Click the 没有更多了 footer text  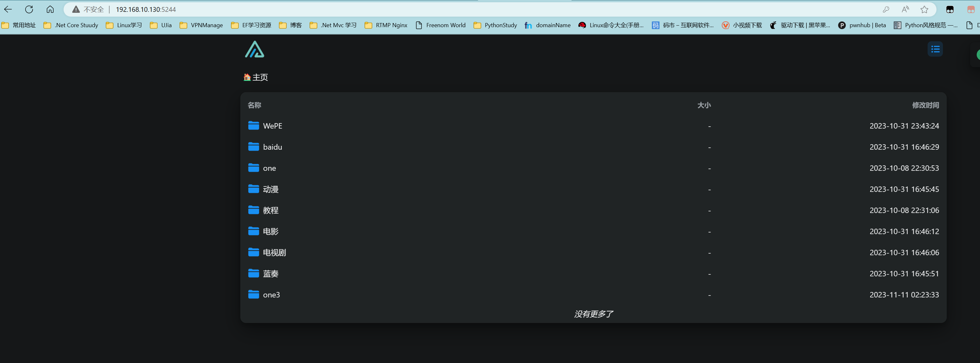pos(593,314)
